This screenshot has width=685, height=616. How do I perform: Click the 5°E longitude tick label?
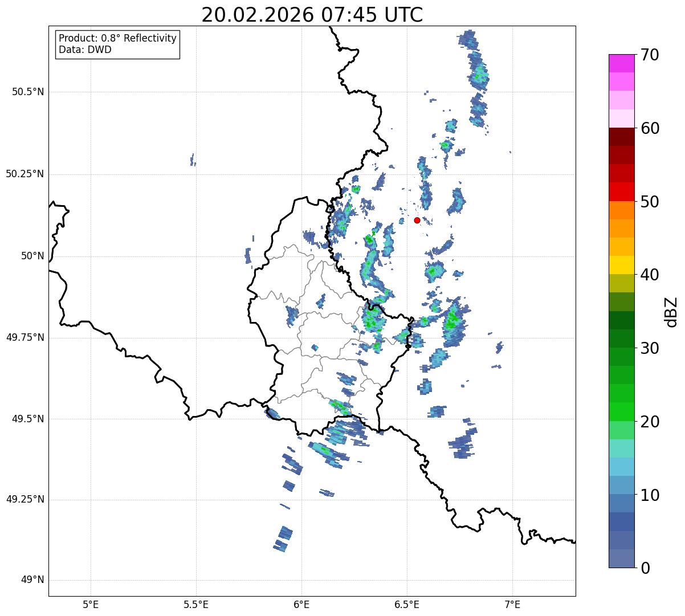pyautogui.click(x=91, y=604)
